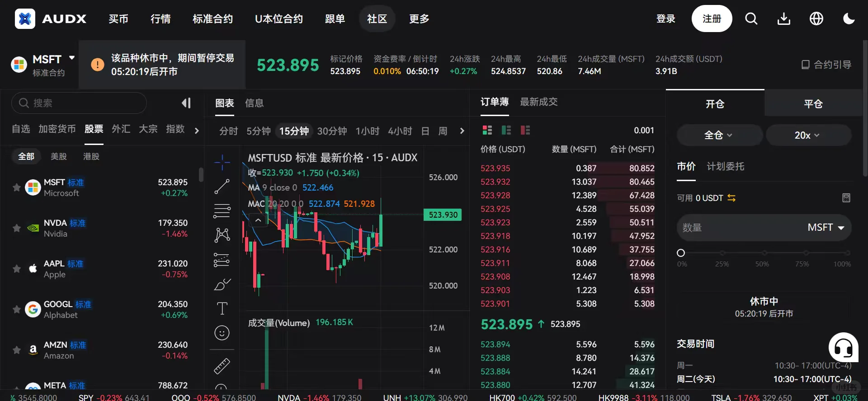Select the 港股 stock filter
This screenshot has width=868, height=401.
(91, 156)
